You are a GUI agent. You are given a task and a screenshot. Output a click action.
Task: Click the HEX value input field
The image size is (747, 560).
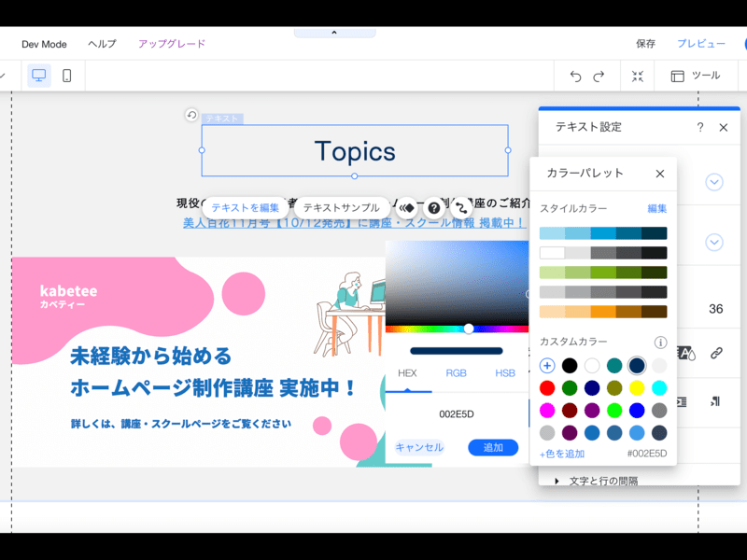pyautogui.click(x=457, y=413)
